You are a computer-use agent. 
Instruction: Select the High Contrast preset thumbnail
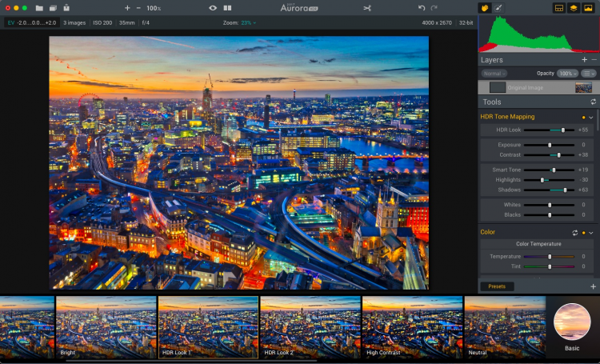click(412, 326)
